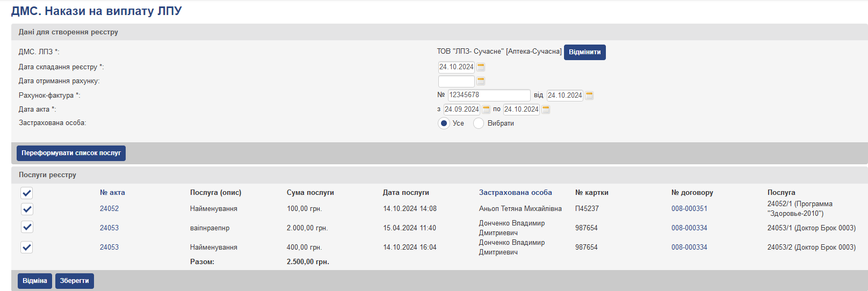Toggle the select-all services header checkbox

[27, 193]
